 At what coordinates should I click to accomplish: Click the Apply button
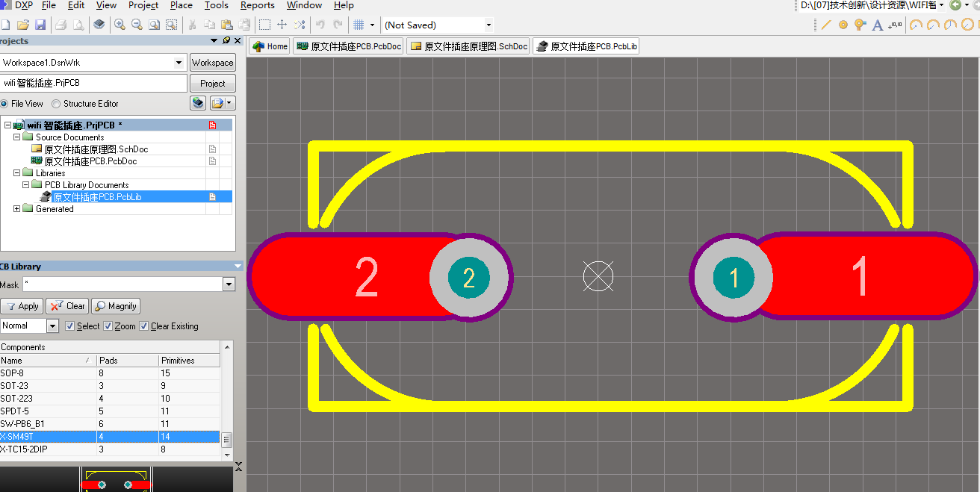(22, 306)
